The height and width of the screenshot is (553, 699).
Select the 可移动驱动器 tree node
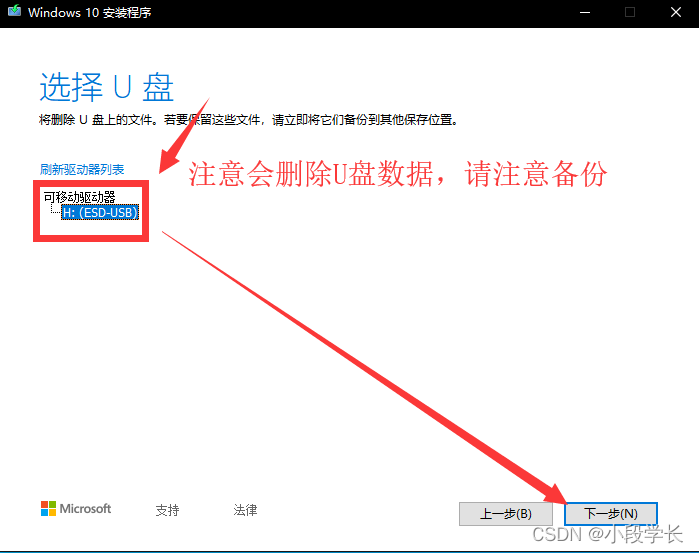coord(79,197)
